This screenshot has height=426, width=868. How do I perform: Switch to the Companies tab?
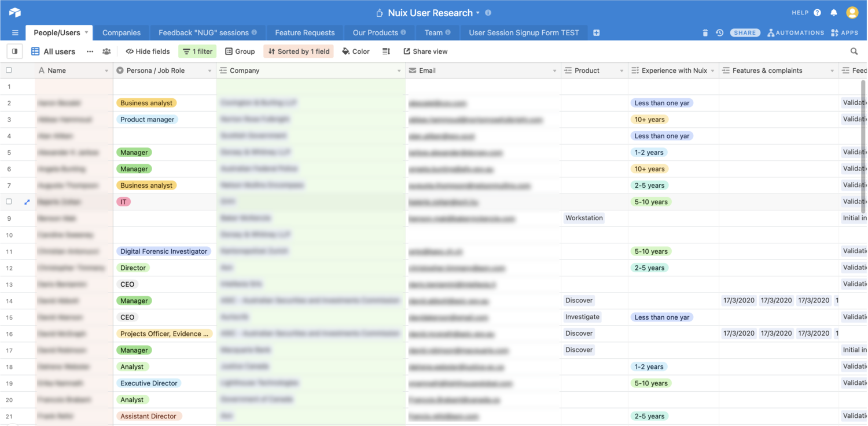(x=122, y=33)
